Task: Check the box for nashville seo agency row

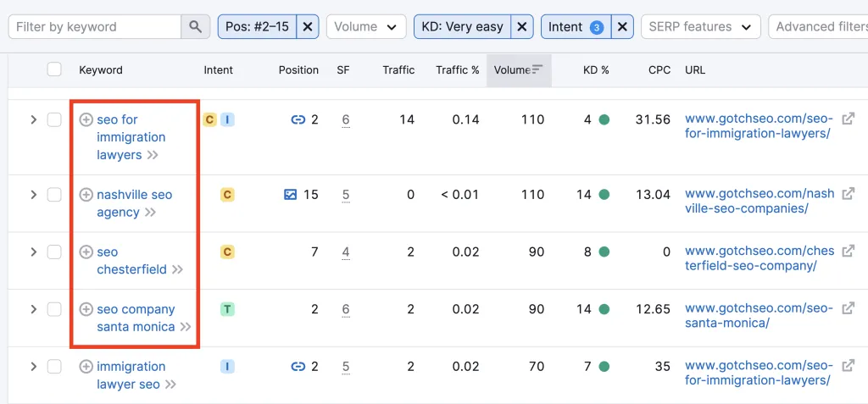Action: click(54, 195)
